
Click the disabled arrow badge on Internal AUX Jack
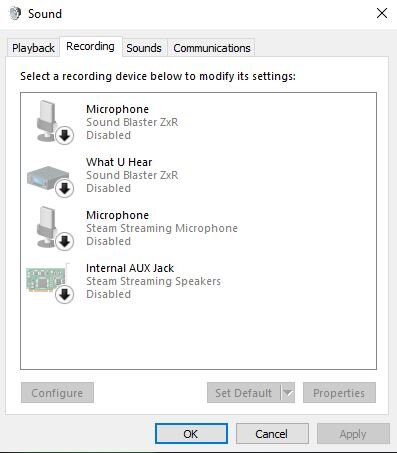pos(64,295)
